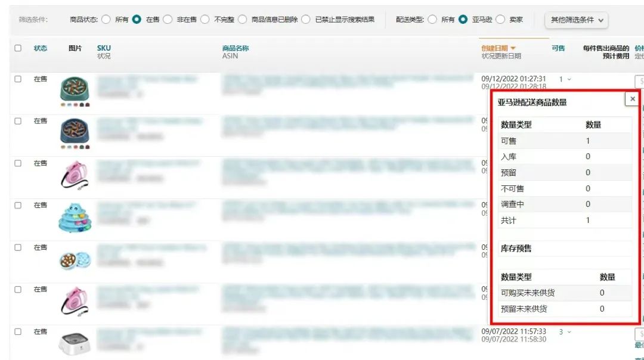Viewport: 644px width, 360px height.
Task: Click the 可售 column header
Action: pos(558,48)
